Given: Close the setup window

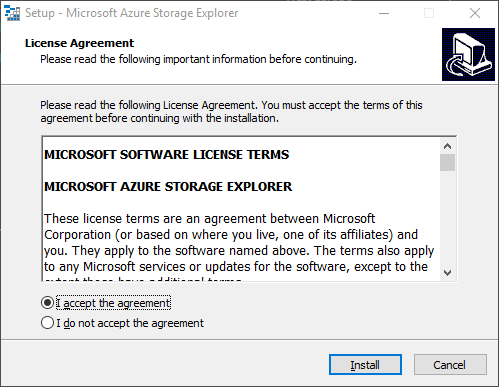Looking at the screenshot, I should tap(475, 13).
